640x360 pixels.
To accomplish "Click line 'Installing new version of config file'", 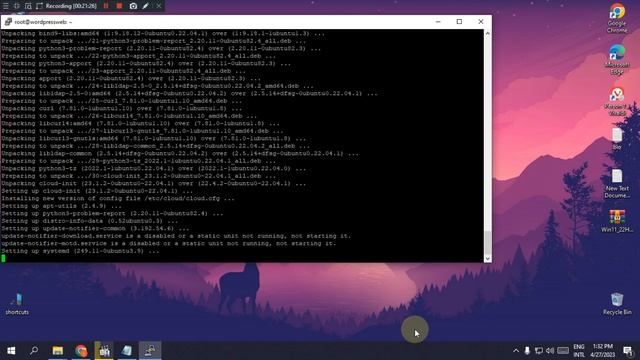I will pos(118,198).
